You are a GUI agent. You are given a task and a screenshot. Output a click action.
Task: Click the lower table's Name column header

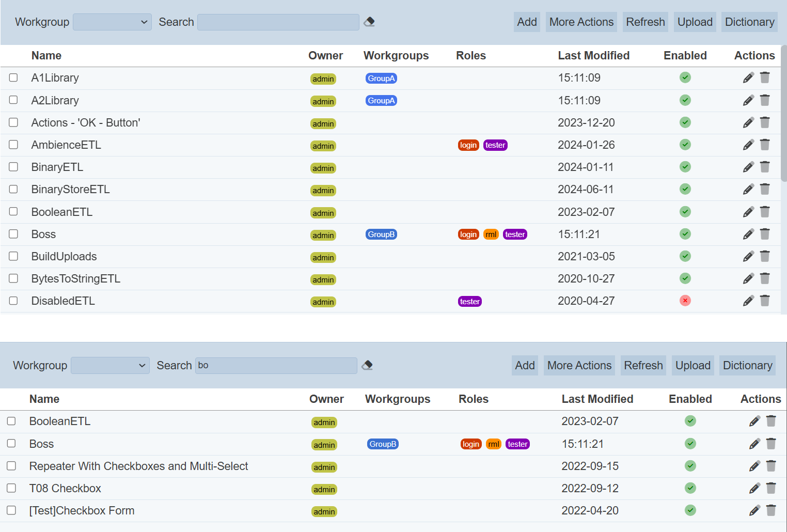[44, 399]
